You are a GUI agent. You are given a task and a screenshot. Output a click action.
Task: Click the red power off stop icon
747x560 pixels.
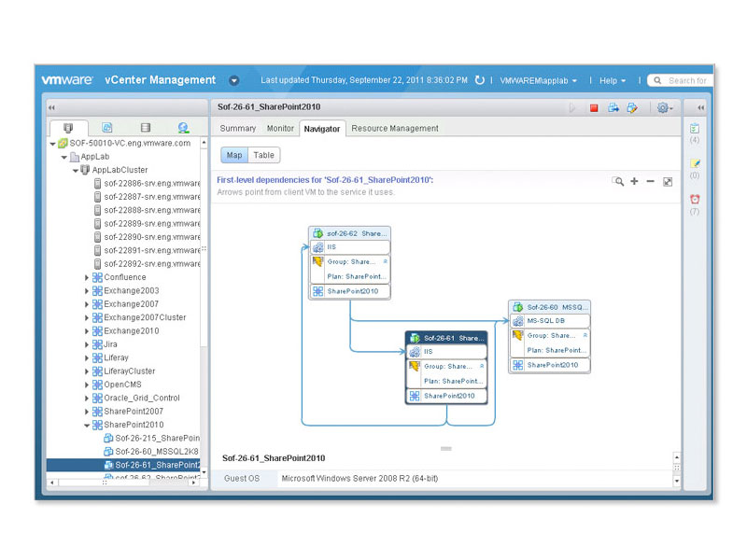[594, 108]
